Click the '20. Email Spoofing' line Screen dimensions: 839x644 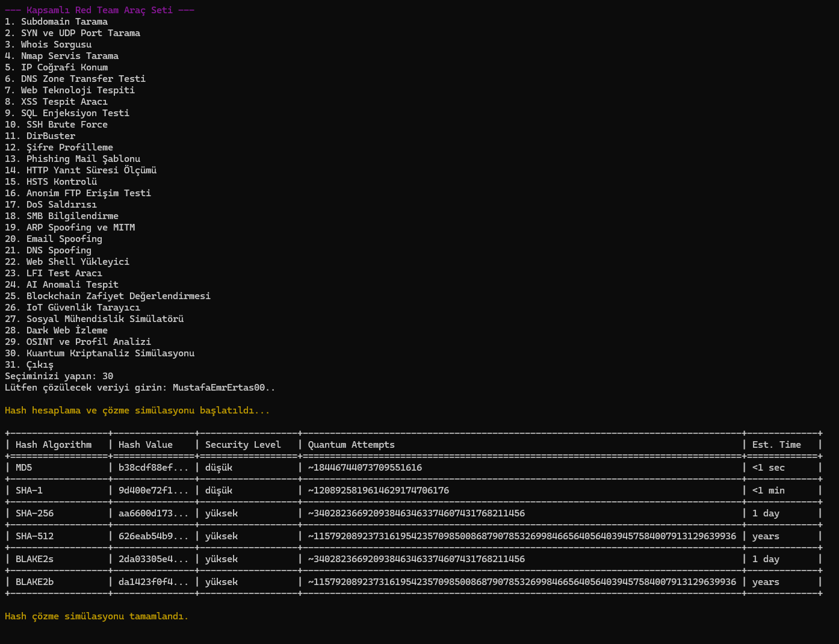coord(54,239)
